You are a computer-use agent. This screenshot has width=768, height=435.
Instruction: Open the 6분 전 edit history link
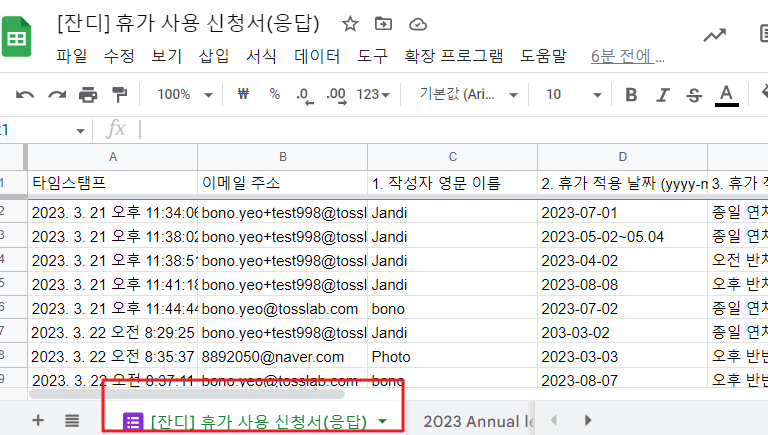point(627,56)
